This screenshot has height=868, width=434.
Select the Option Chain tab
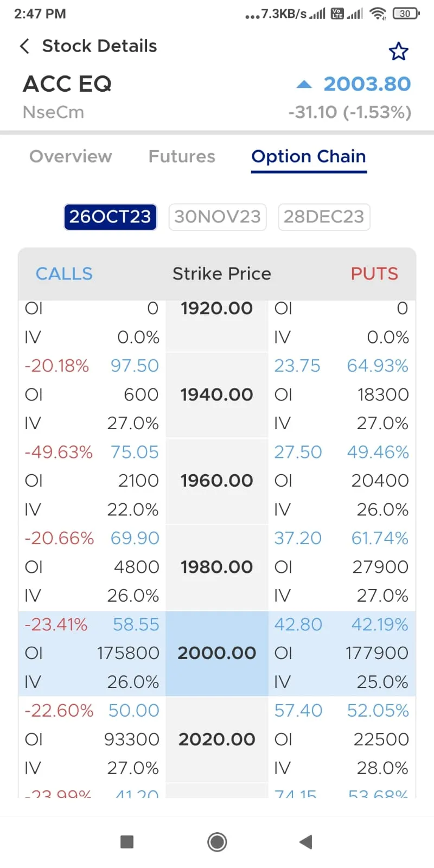tap(309, 156)
